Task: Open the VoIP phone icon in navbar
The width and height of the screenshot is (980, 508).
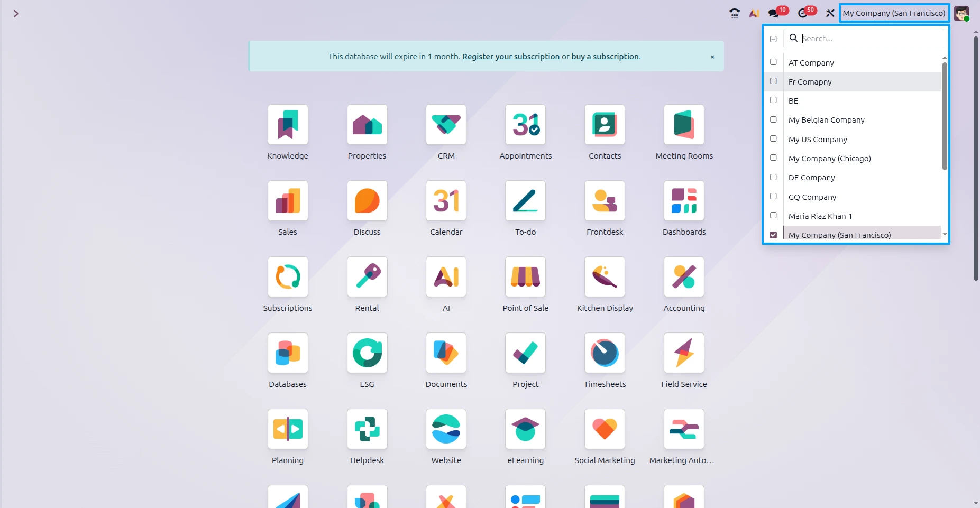Action: pos(735,13)
